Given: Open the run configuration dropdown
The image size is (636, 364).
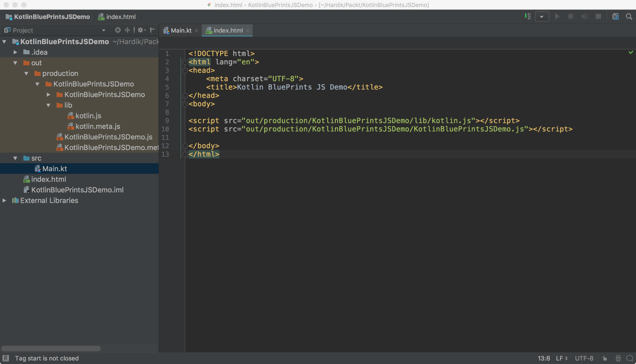Looking at the screenshot, I should point(542,17).
